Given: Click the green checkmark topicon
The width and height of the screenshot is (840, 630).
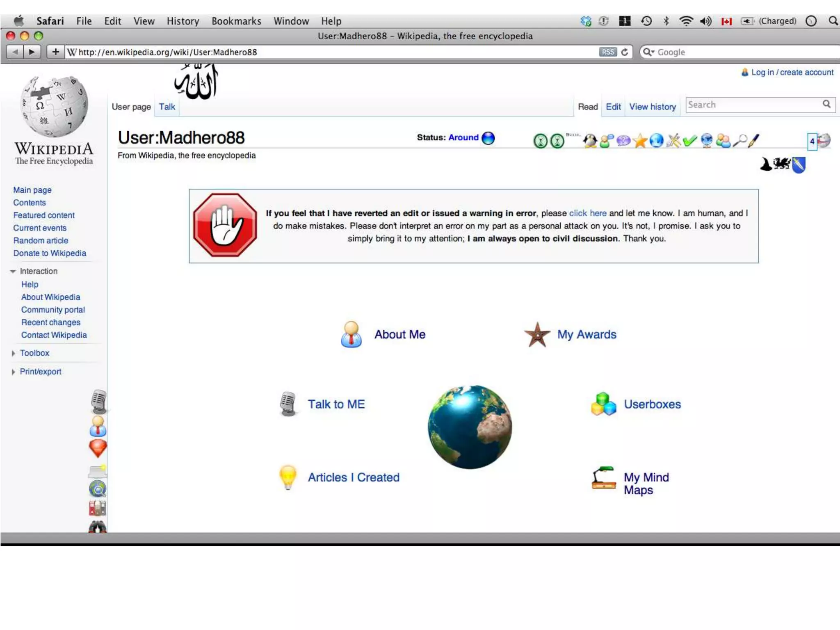Looking at the screenshot, I should [x=690, y=141].
